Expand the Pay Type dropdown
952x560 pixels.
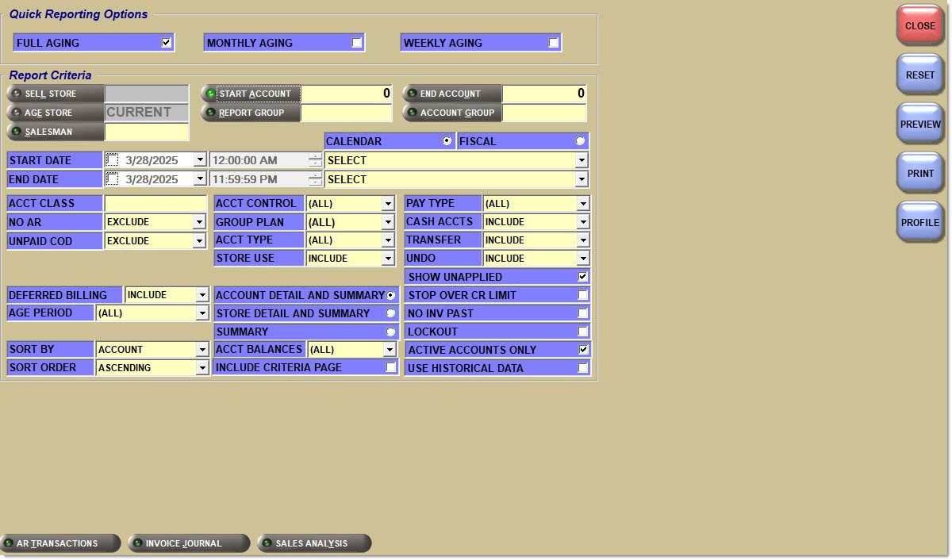click(583, 204)
